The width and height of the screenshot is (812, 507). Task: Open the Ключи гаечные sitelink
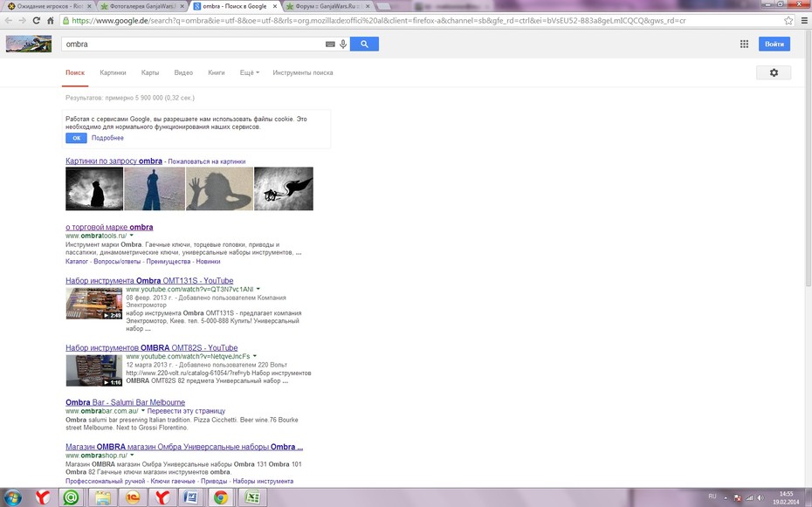[x=173, y=481]
